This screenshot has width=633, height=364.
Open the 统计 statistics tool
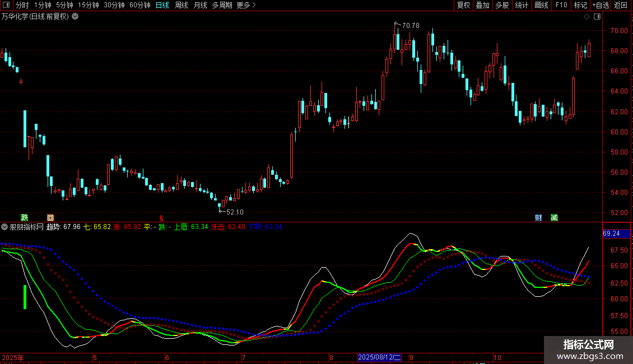pos(522,5)
